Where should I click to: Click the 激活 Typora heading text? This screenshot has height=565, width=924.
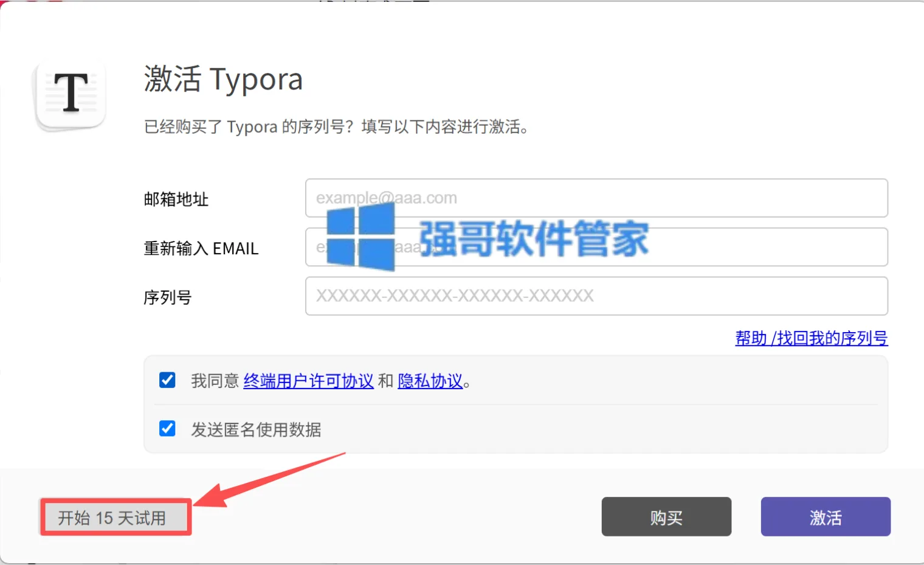223,80
